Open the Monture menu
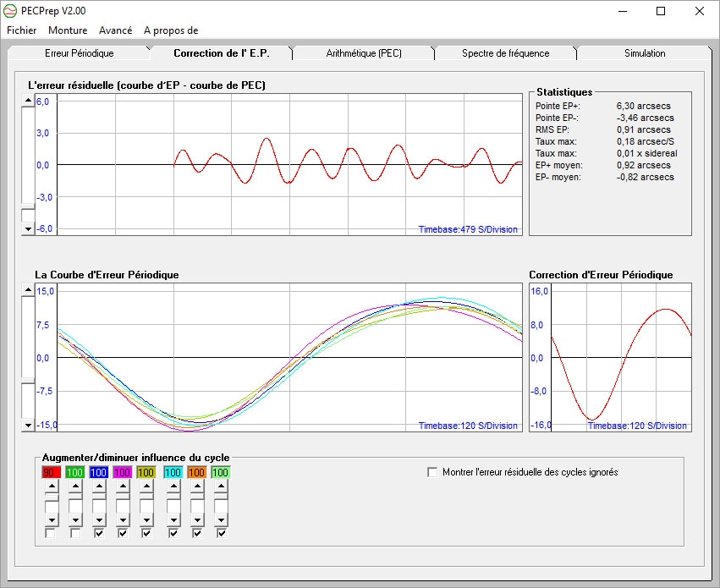 [68, 30]
